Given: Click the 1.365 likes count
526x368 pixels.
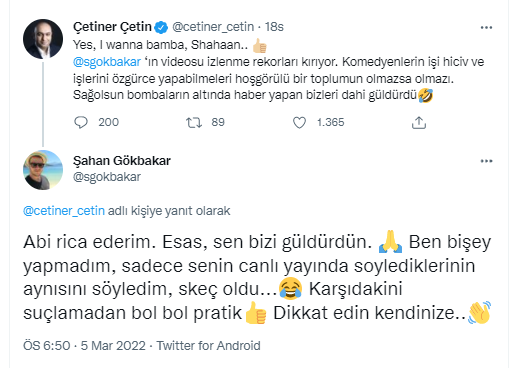Looking at the screenshot, I should tap(330, 122).
